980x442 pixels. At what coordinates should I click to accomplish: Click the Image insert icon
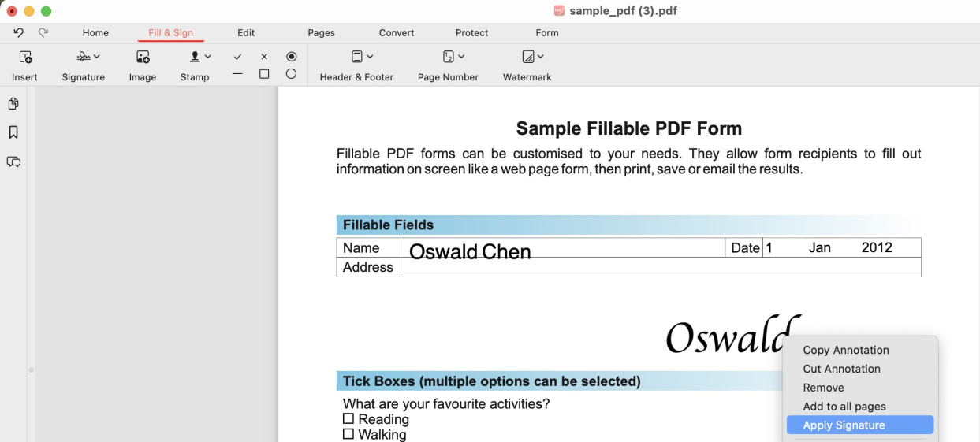[x=143, y=58]
